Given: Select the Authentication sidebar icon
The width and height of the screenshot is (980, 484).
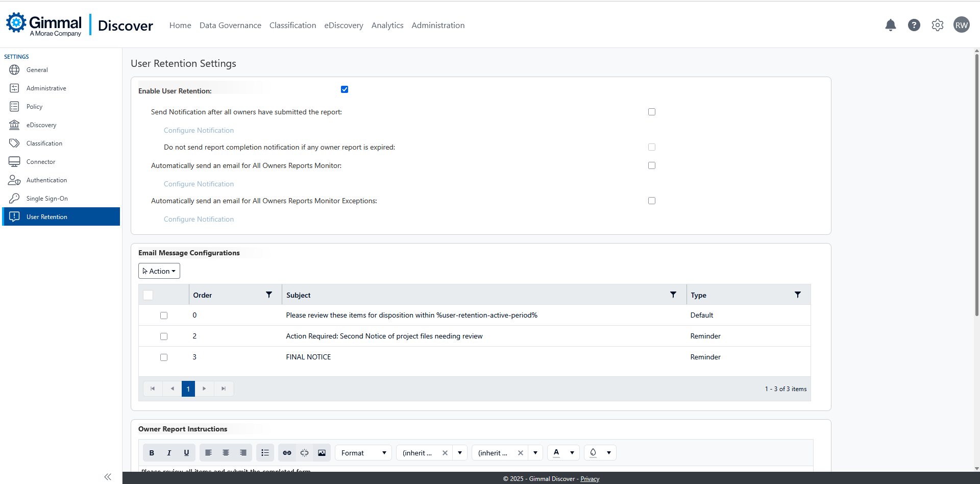Looking at the screenshot, I should [x=14, y=180].
